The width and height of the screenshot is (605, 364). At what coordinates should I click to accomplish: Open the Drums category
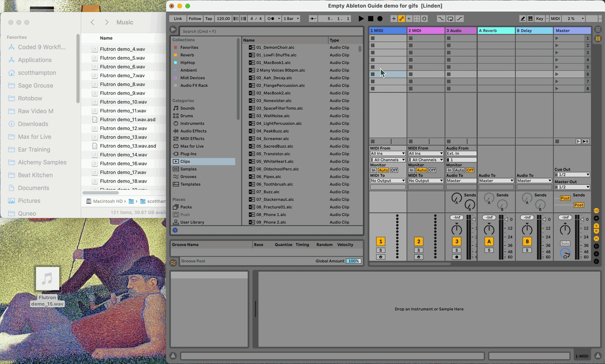click(187, 115)
